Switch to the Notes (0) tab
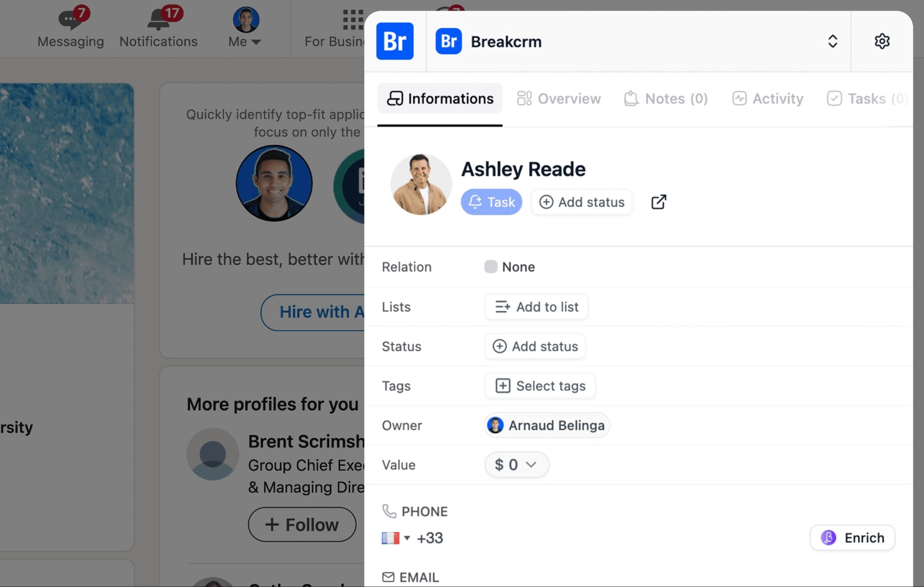The width and height of the screenshot is (924, 587). coord(666,99)
